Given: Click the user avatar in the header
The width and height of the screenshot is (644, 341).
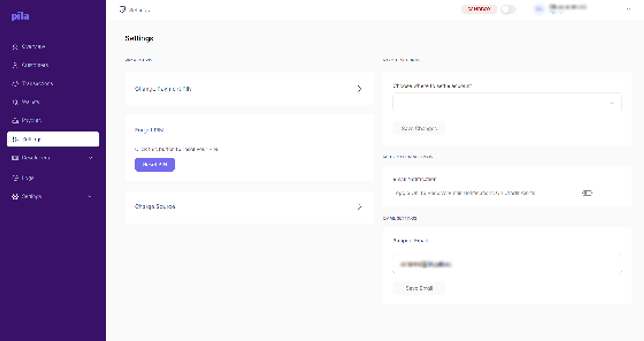Looking at the screenshot, I should 539,9.
